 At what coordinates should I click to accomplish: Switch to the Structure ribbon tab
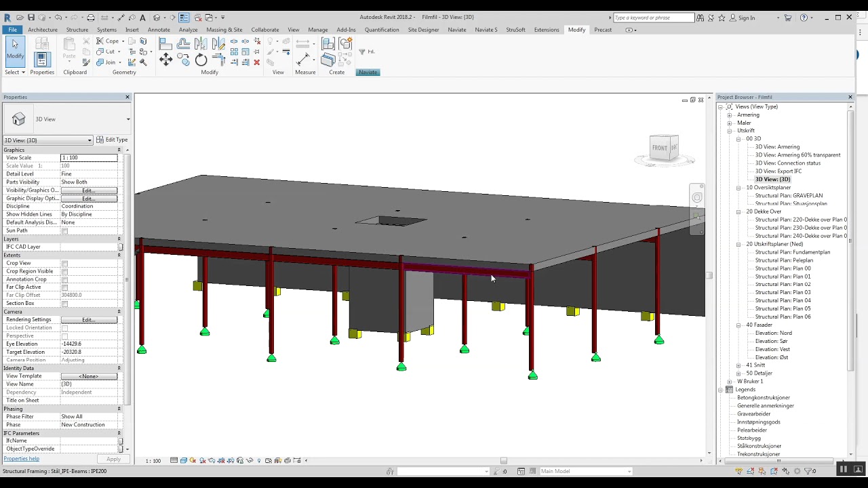(77, 30)
